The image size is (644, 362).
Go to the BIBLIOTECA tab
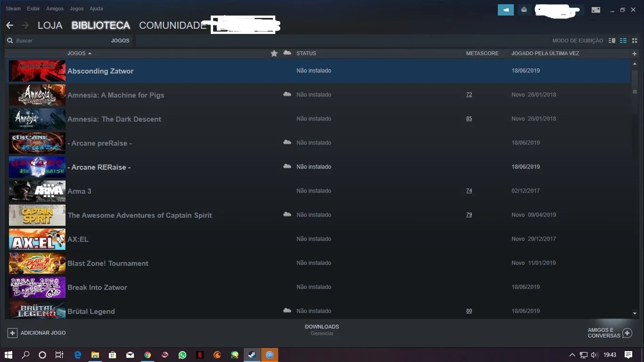click(101, 25)
